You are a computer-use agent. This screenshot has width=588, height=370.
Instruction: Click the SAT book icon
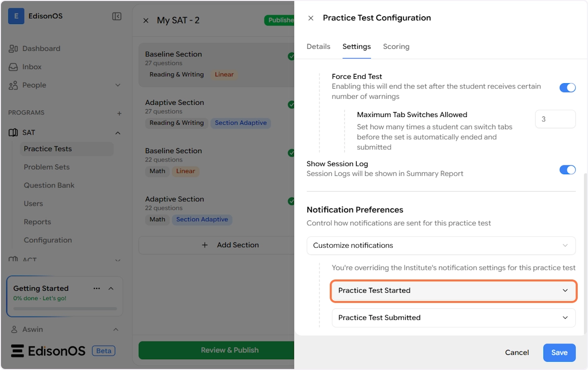pyautogui.click(x=13, y=133)
